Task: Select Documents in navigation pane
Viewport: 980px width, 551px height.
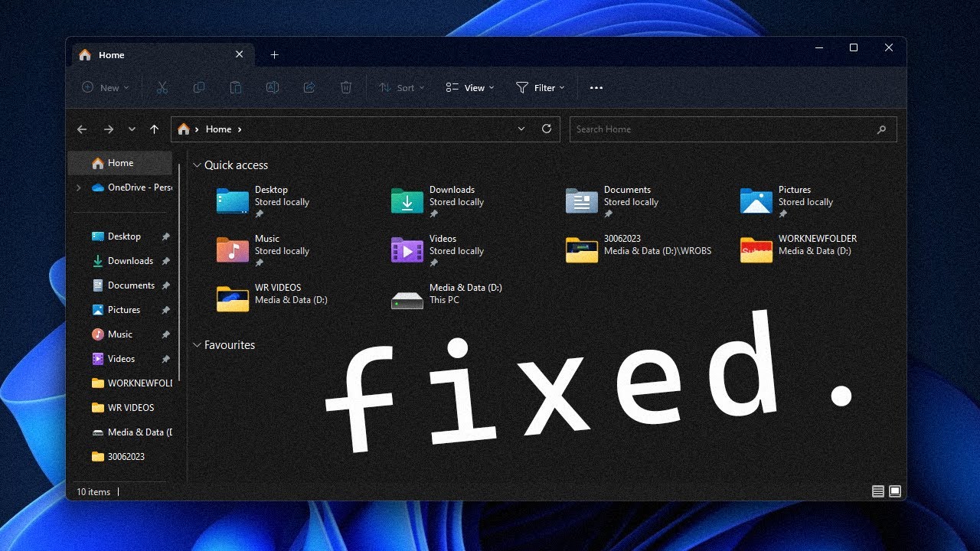Action: 122,285
